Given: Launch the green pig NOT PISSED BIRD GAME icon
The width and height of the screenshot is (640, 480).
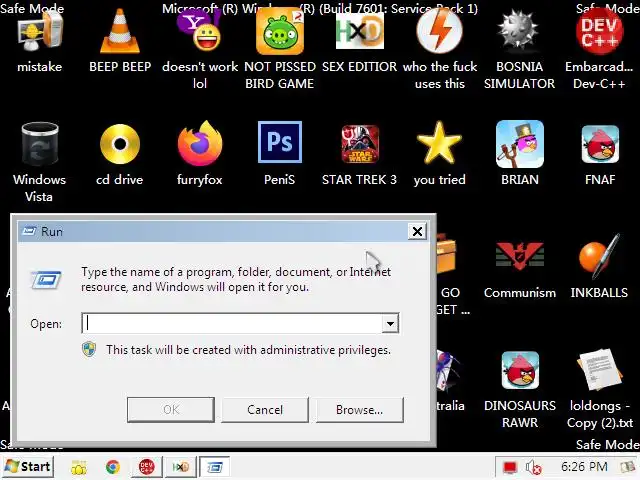Looking at the screenshot, I should (x=280, y=33).
